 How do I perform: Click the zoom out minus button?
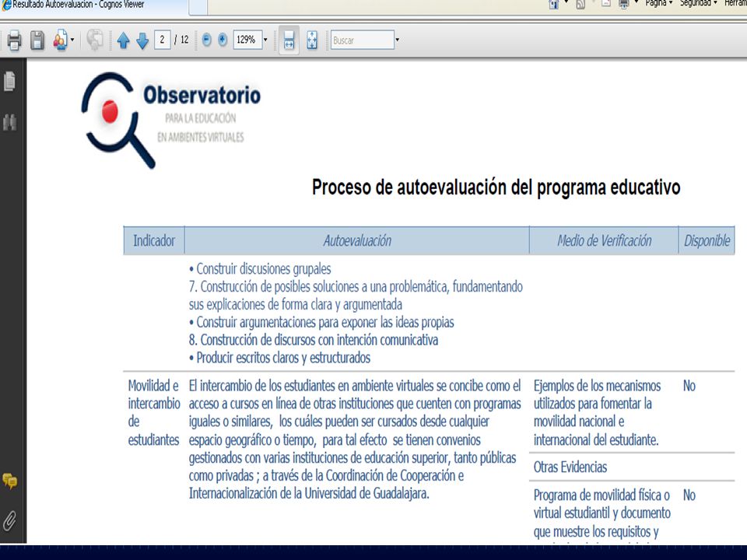pyautogui.click(x=206, y=40)
